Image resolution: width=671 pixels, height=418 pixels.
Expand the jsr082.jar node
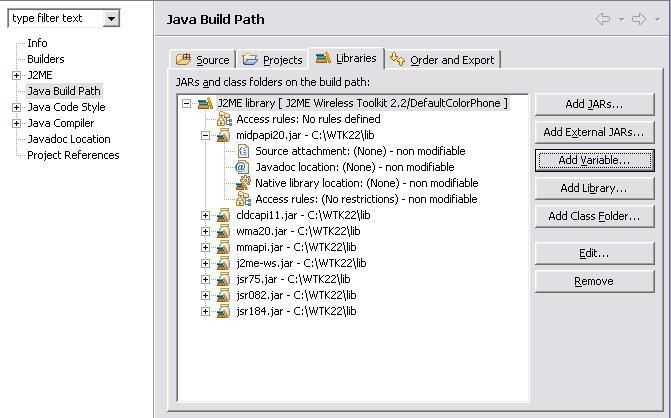(x=205, y=296)
